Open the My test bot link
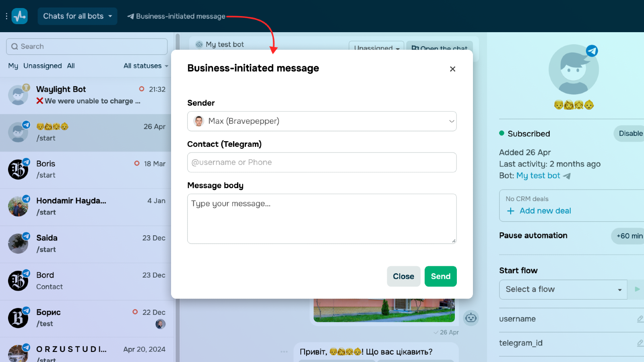The width and height of the screenshot is (644, 362). tap(538, 176)
